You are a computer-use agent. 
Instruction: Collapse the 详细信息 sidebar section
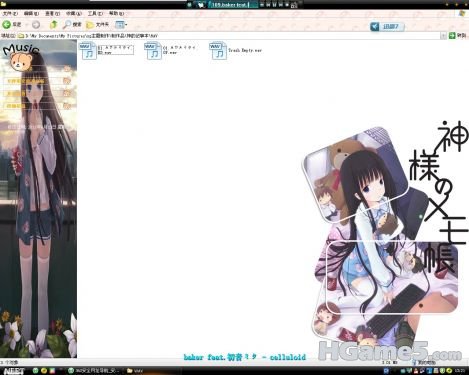coord(67,106)
